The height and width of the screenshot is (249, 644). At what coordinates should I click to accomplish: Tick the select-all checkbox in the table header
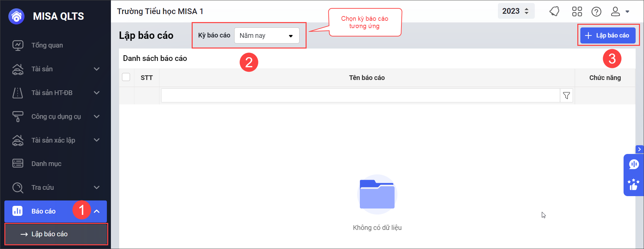coord(126,77)
